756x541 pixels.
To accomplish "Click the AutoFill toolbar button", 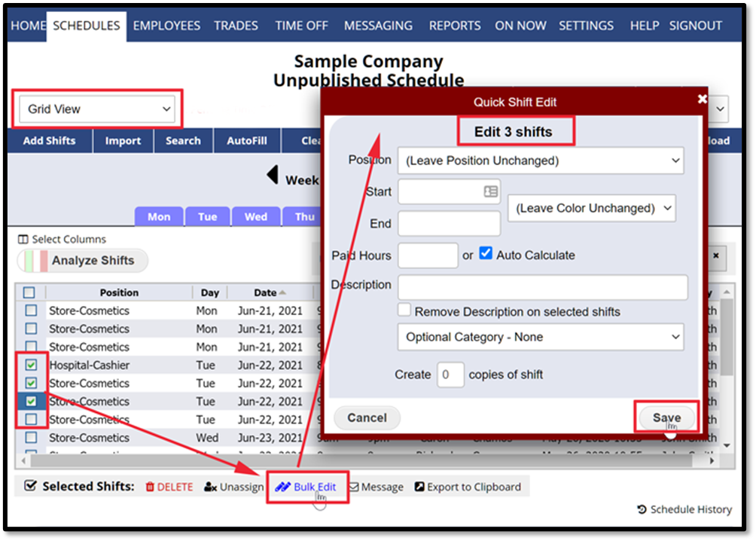I will [246, 140].
